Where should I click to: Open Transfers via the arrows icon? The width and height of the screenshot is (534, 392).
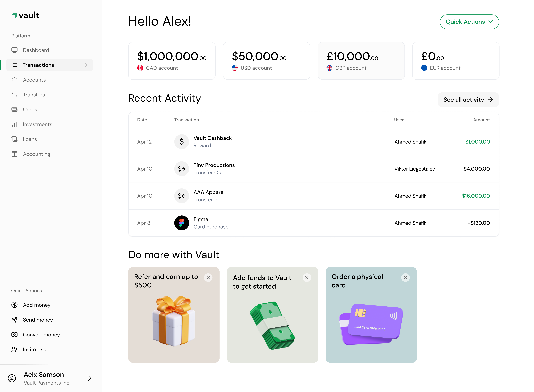14,94
